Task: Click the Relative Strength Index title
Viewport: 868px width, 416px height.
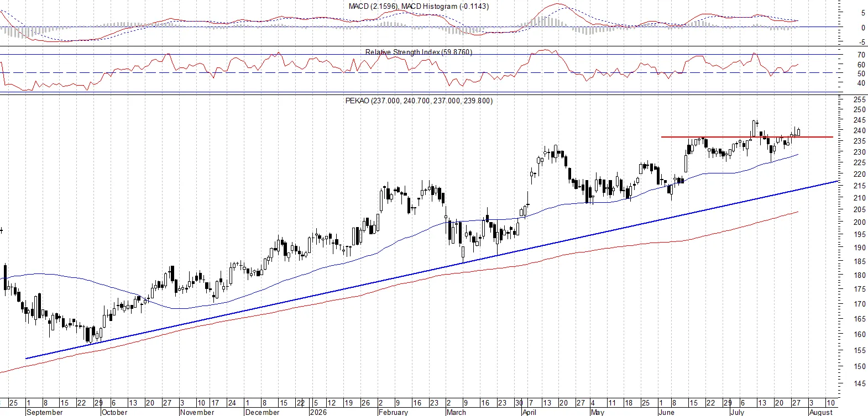Action: point(419,52)
